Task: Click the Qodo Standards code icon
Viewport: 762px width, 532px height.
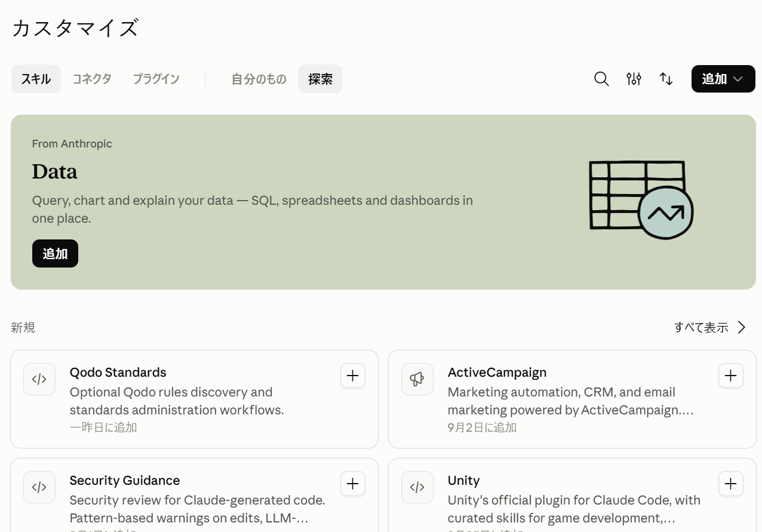Action: tap(39, 379)
